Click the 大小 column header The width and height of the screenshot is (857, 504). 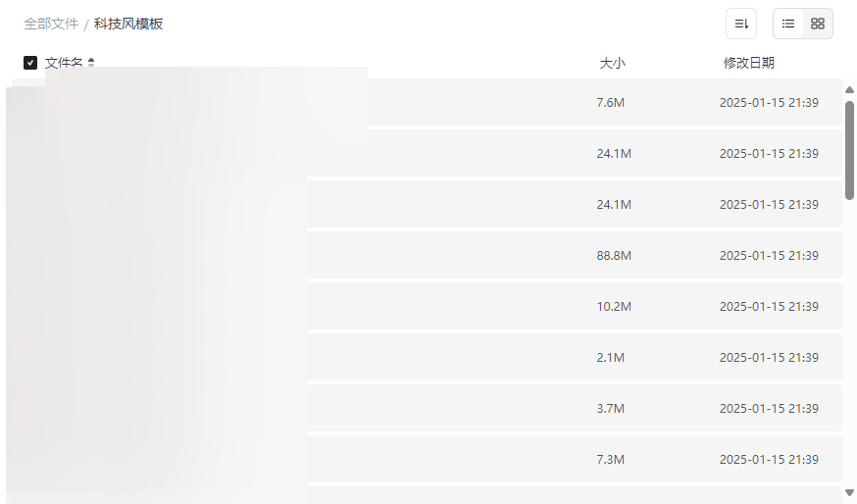coord(612,63)
